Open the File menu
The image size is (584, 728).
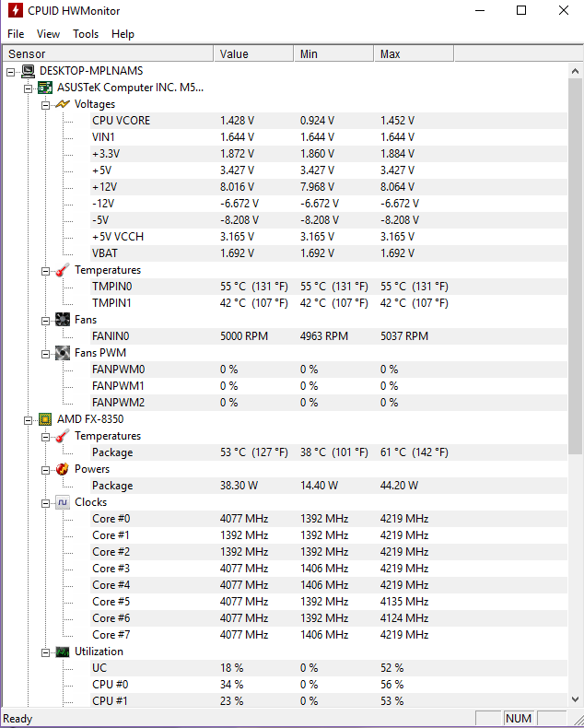(16, 34)
